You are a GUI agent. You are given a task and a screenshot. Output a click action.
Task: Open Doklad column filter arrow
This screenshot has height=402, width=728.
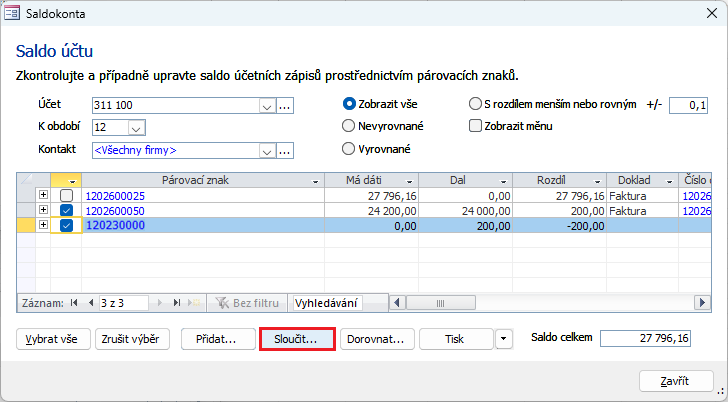point(670,181)
